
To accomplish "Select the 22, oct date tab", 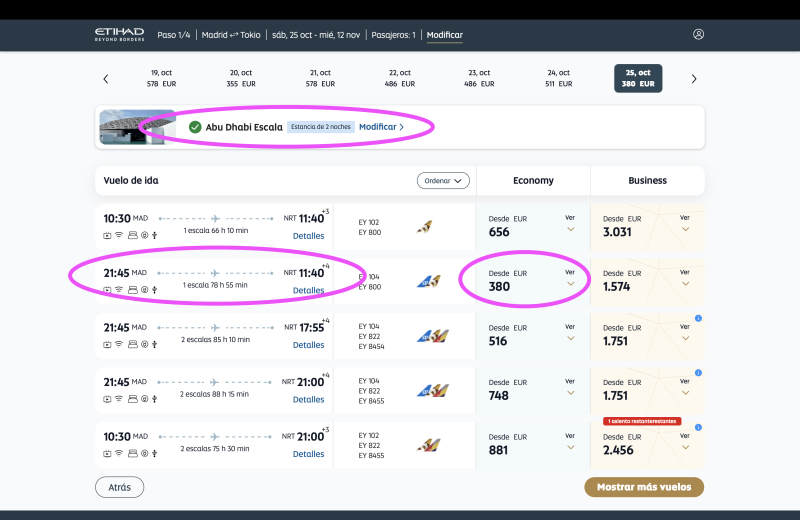I will [399, 78].
